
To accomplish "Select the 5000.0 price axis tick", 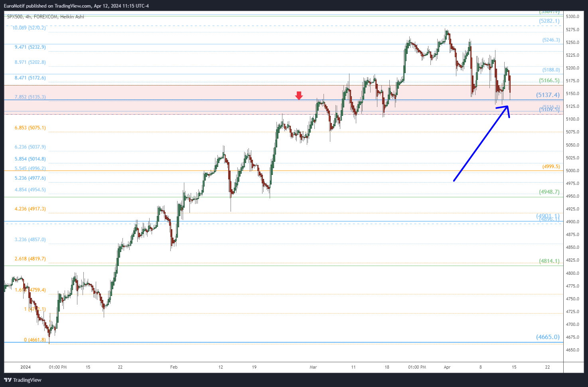I will pyautogui.click(x=572, y=171).
